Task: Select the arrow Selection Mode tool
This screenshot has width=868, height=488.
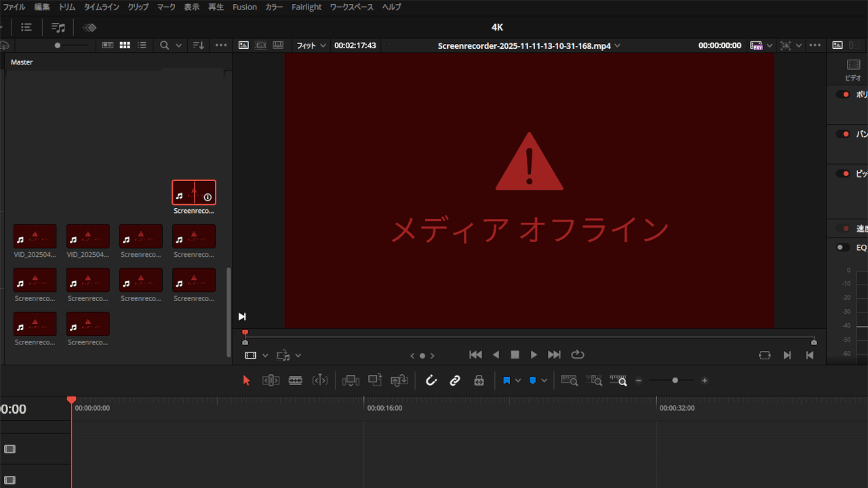Action: 246,381
